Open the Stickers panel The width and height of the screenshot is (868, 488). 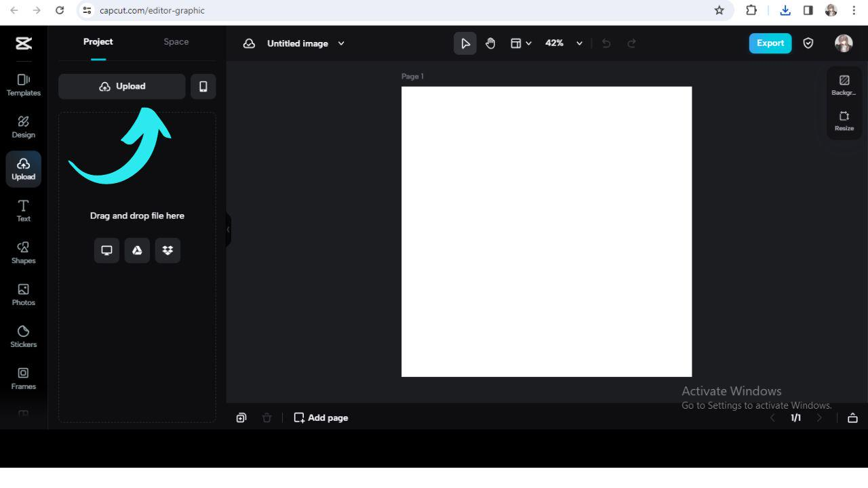pyautogui.click(x=23, y=335)
